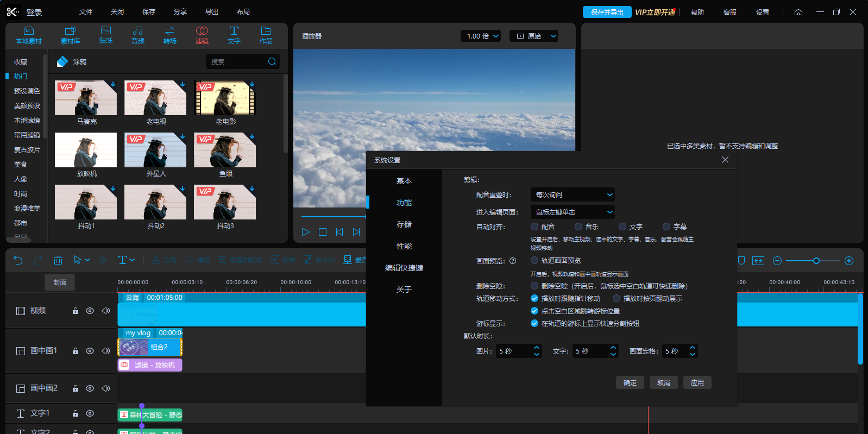Uncheck 播放时跟随指针移动
This screenshot has height=434, width=868.
534,298
